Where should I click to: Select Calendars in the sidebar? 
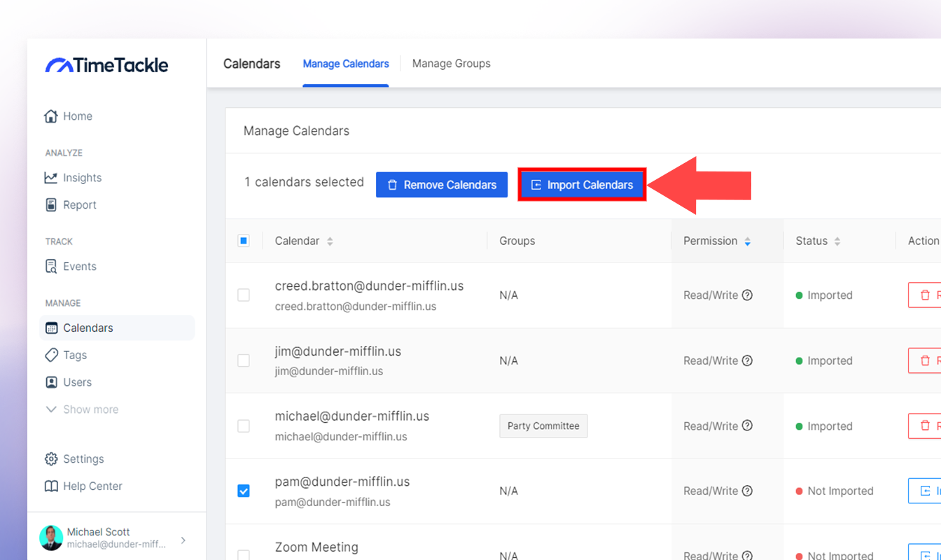tap(117, 328)
